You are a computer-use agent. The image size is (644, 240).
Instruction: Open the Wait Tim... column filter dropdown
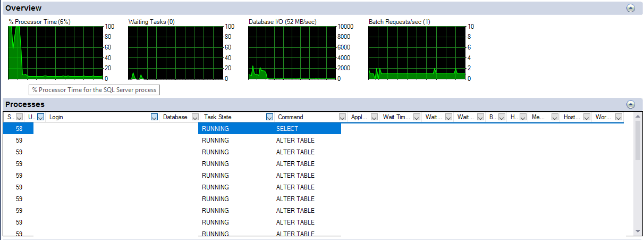417,117
